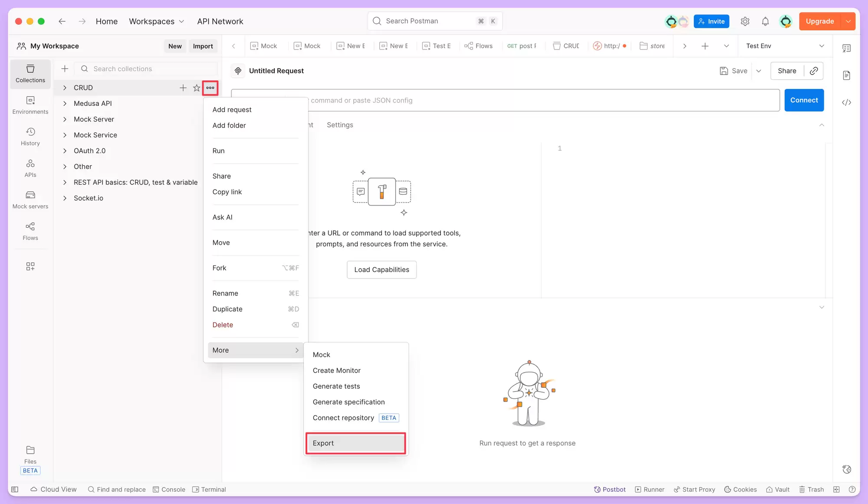Open the Flows sidebar panel

pos(30,232)
